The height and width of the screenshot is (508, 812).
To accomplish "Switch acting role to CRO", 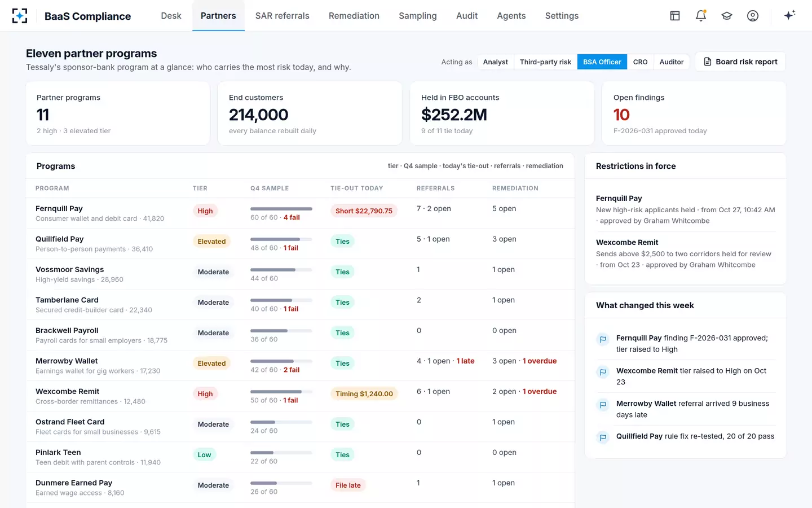I will click(x=640, y=62).
